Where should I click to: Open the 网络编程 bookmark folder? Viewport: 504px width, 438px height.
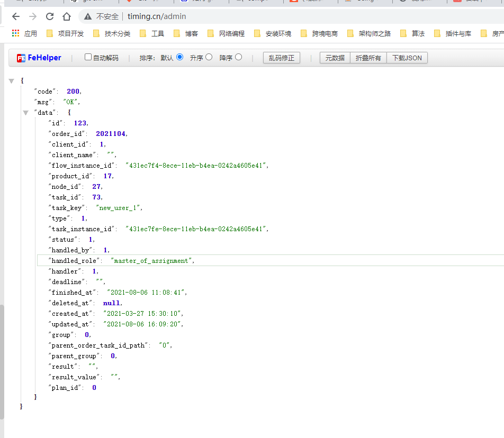tap(226, 33)
